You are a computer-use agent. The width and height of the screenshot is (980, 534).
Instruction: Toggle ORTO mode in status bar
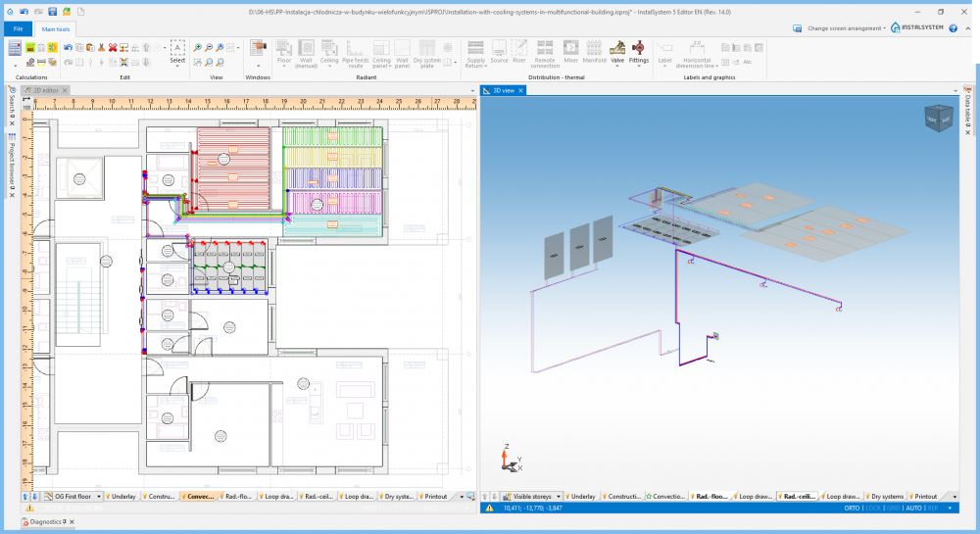pyautogui.click(x=853, y=509)
